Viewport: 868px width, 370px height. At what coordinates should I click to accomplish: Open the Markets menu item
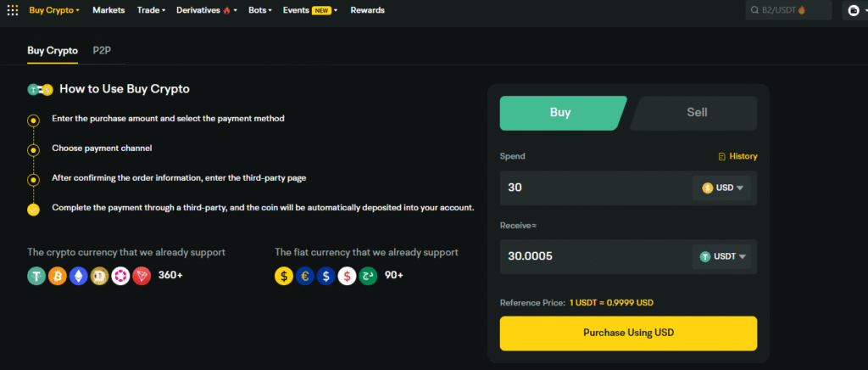click(108, 10)
